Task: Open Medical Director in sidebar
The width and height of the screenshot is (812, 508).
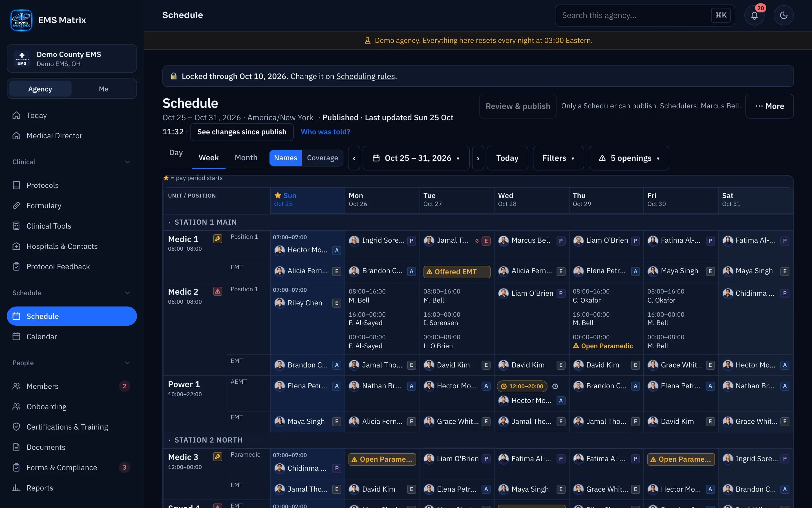Action: pos(71,135)
